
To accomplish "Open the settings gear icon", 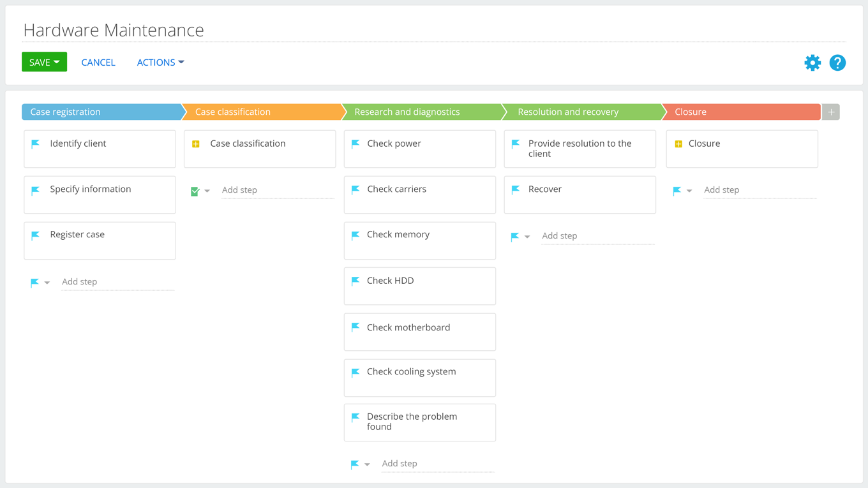I will click(812, 63).
